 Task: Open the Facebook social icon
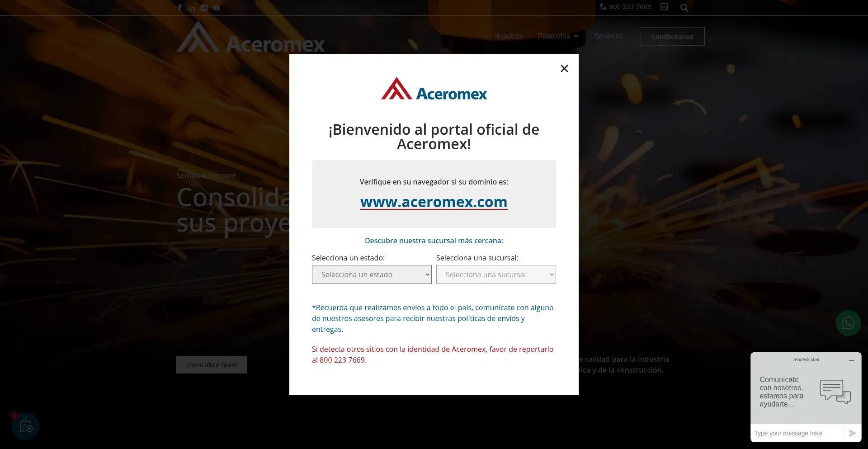(x=179, y=8)
